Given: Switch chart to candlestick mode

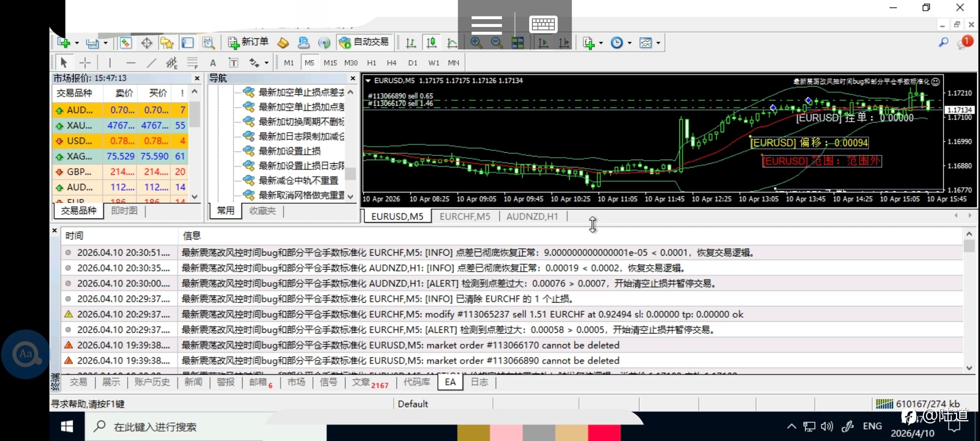Looking at the screenshot, I should point(431,42).
